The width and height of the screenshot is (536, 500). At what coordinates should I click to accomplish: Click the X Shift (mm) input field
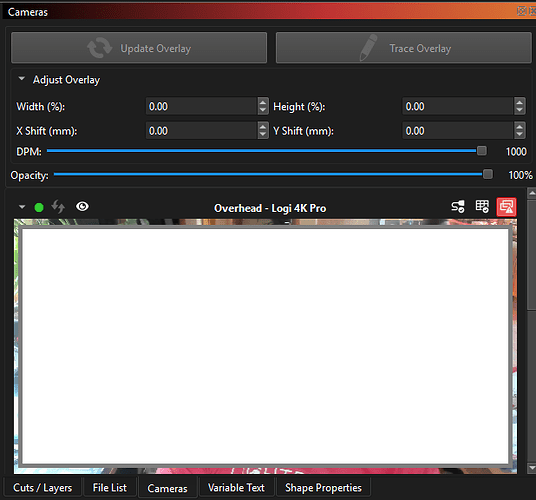[x=202, y=131]
